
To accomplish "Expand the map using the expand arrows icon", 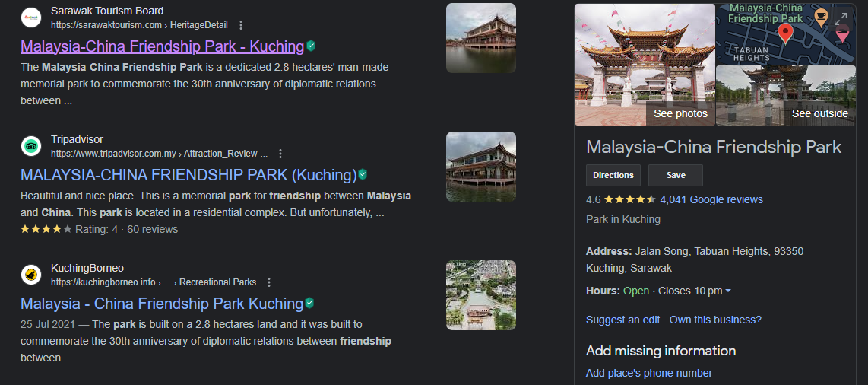I will point(841,18).
